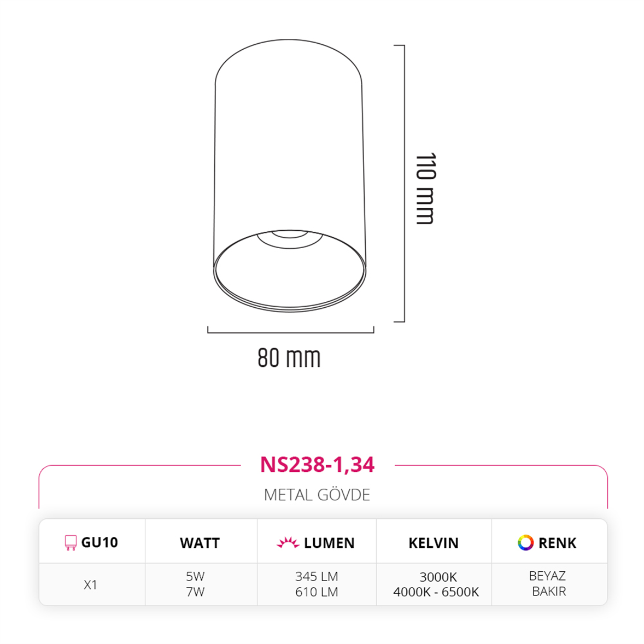
Task: Click the rainbow color wheel icon
Action: [525, 542]
